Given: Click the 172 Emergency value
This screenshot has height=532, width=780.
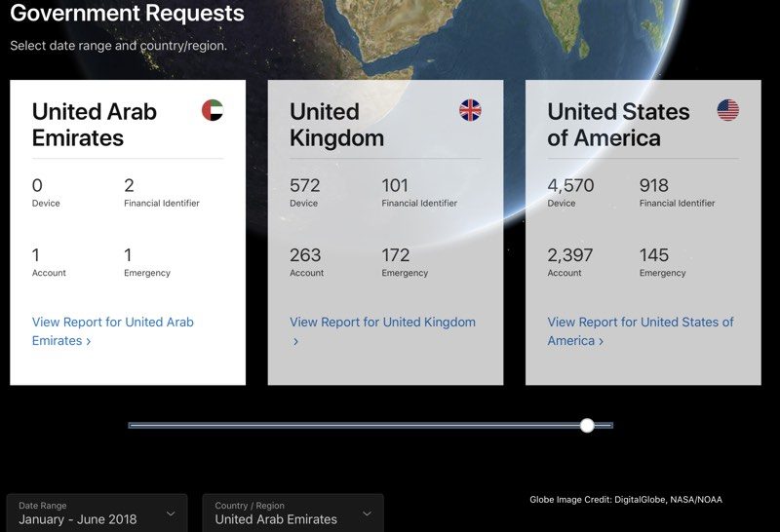Looking at the screenshot, I should tap(396, 255).
